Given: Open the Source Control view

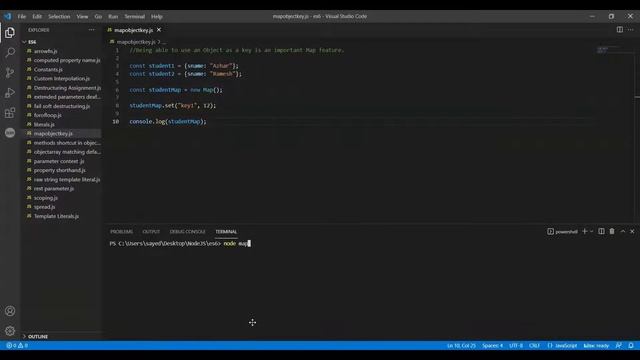Looking at the screenshot, I should pos(10,73).
